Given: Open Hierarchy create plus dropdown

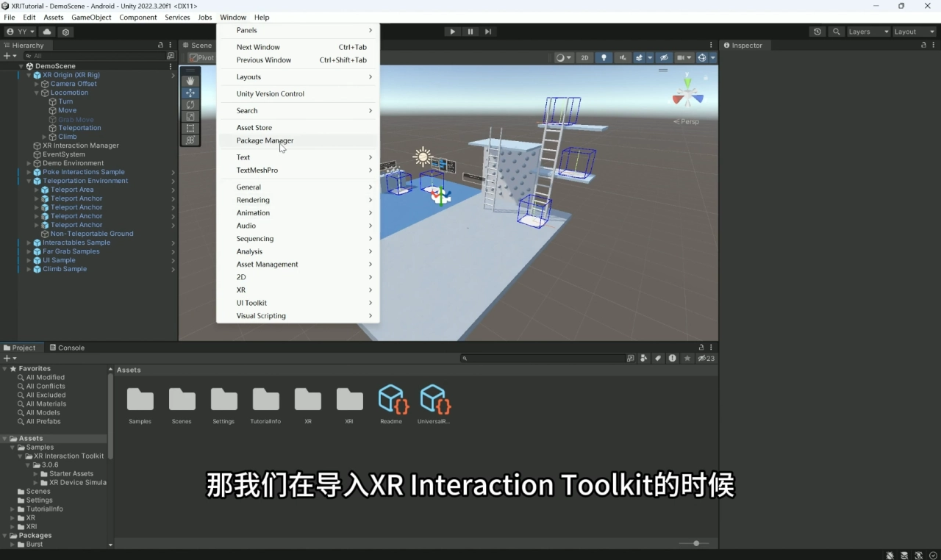Looking at the screenshot, I should tap(10, 56).
